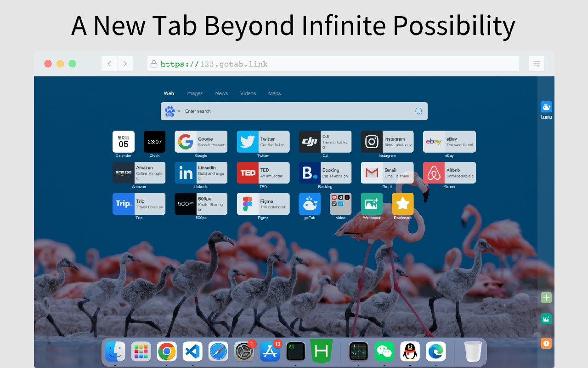This screenshot has height=368, width=588.
Task: Open Google Chrome from the dock
Action: coord(167,352)
